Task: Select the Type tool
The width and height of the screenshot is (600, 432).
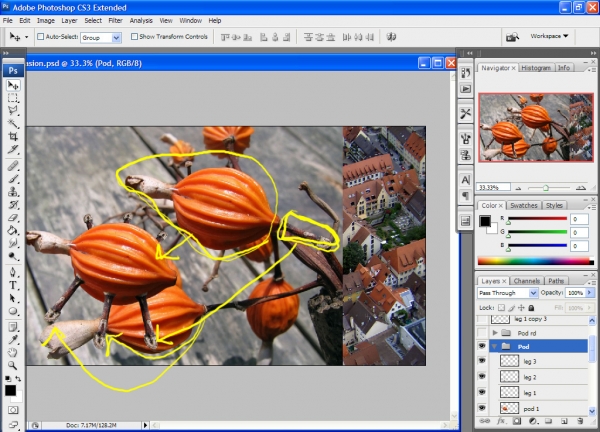Action: coord(13,285)
